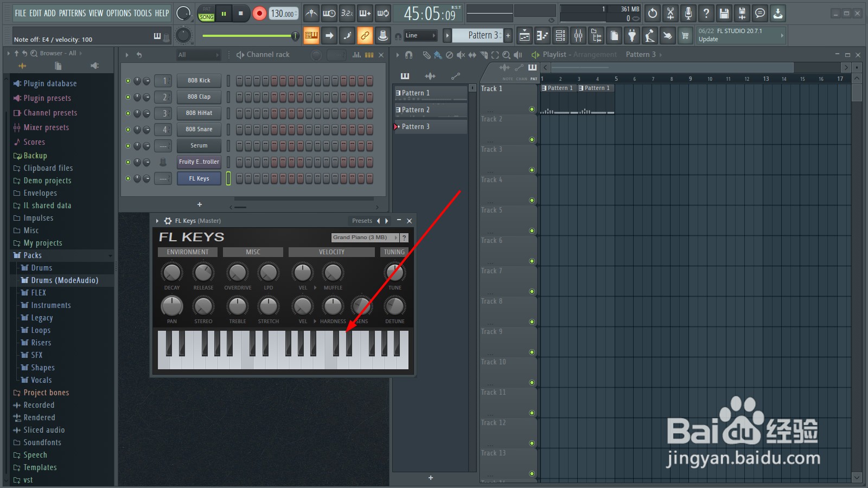The height and width of the screenshot is (488, 868).
Task: Open the FILE menu
Action: coord(21,13)
